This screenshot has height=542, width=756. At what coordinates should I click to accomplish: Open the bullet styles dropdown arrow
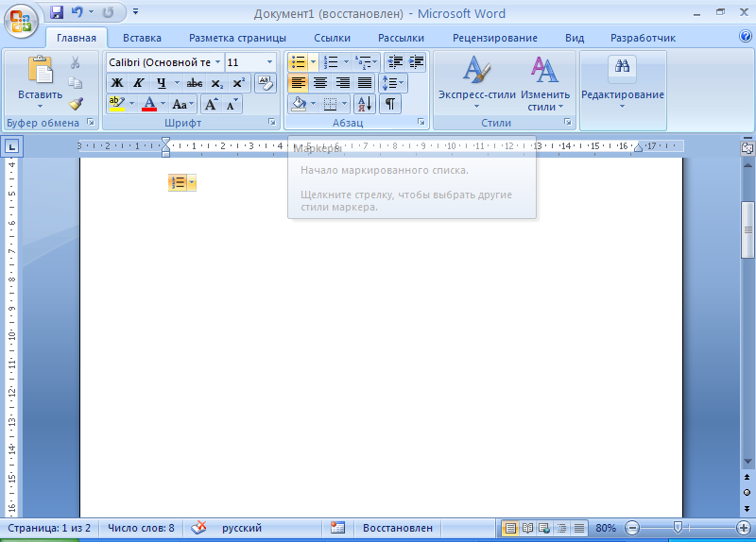pos(314,62)
